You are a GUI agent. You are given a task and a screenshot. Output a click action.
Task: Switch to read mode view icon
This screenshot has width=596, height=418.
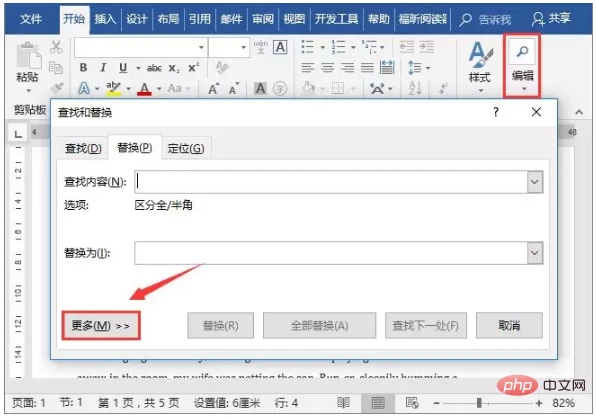click(x=343, y=402)
